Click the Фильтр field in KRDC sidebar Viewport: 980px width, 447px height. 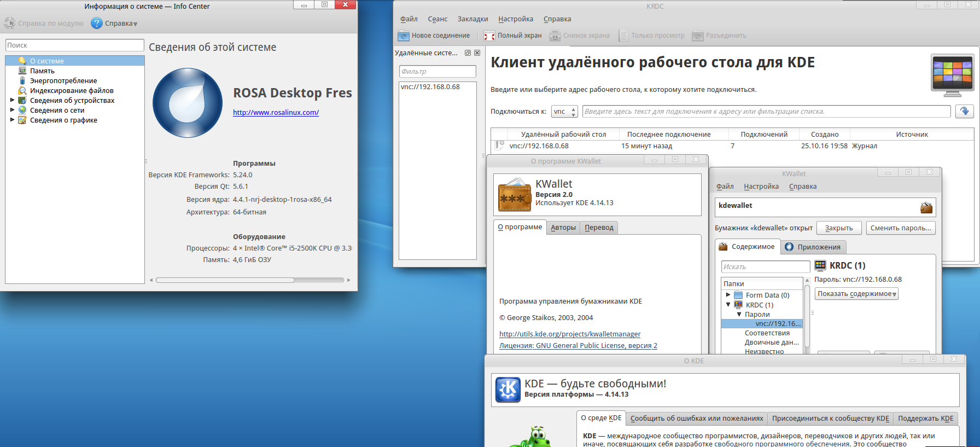[437, 72]
